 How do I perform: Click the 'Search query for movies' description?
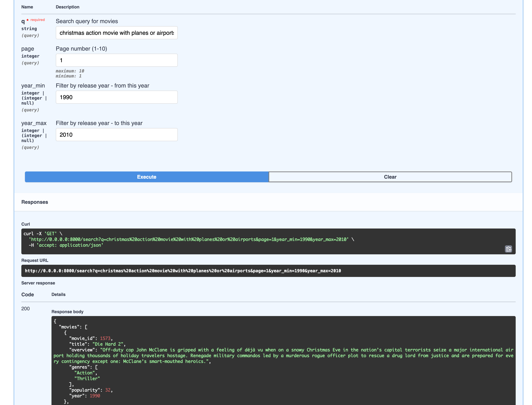87,21
